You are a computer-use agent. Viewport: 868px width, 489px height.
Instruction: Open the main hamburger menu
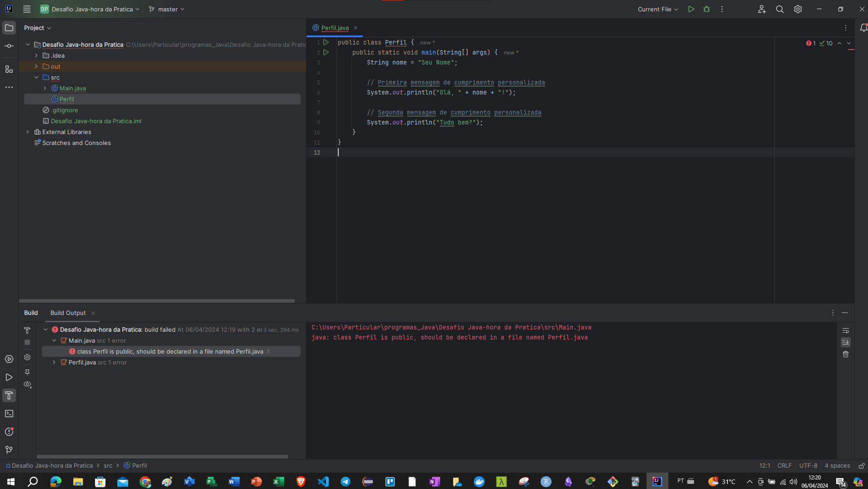[27, 9]
